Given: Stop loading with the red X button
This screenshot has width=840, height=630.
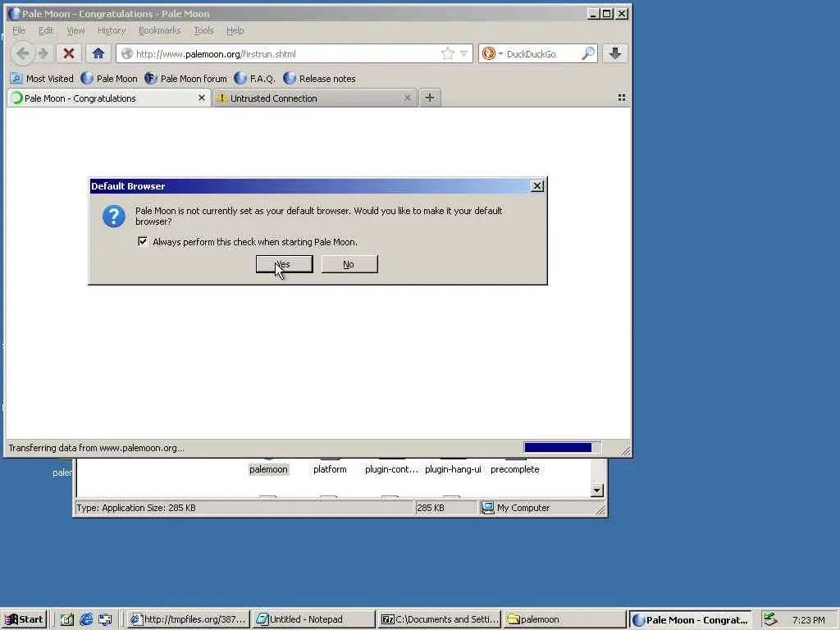Looking at the screenshot, I should point(69,53).
